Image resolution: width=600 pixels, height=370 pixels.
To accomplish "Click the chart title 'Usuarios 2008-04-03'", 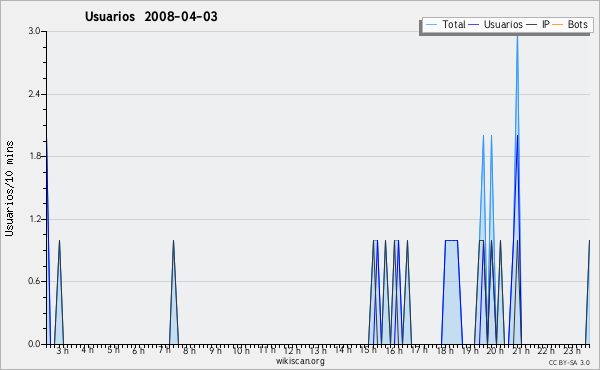I will tap(151, 16).
